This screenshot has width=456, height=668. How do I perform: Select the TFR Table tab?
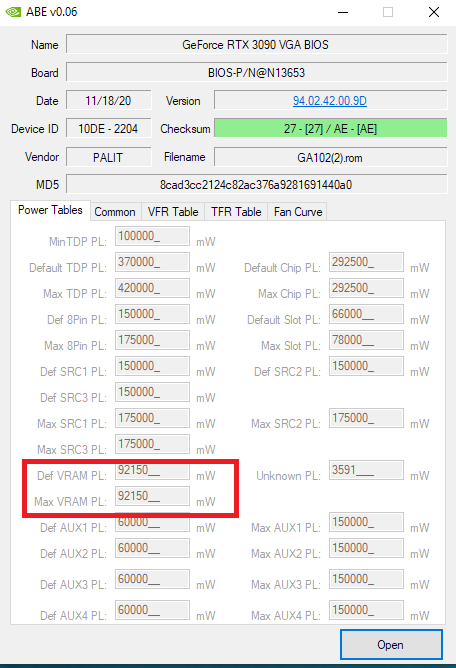[x=236, y=212]
